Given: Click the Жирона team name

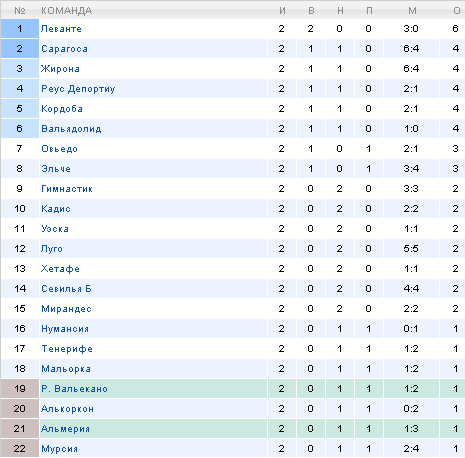Looking at the screenshot, I should coord(60,69).
